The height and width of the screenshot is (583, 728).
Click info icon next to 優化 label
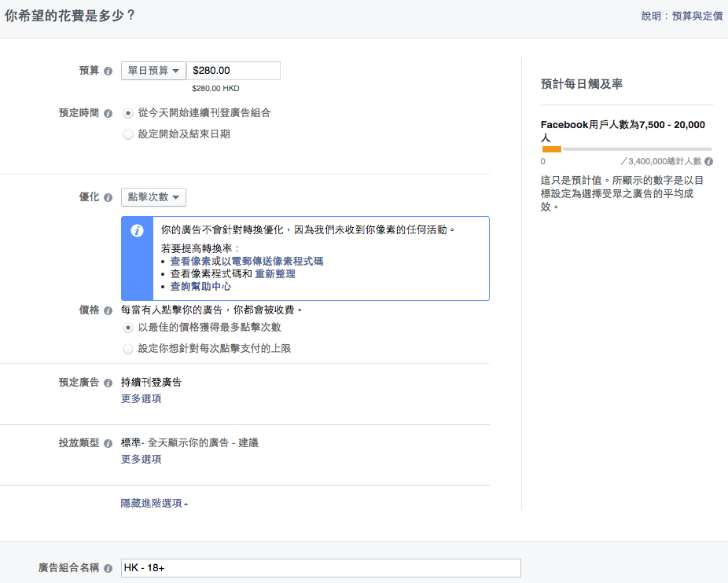tap(108, 198)
